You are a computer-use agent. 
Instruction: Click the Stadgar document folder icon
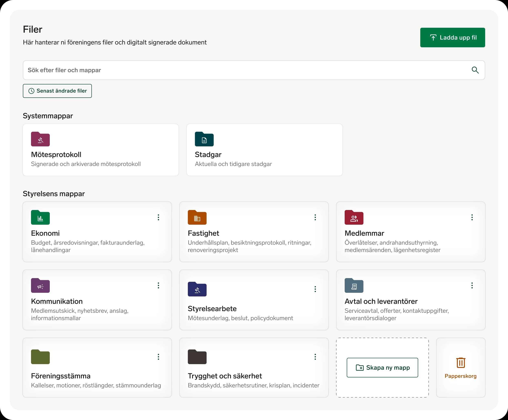coord(204,139)
